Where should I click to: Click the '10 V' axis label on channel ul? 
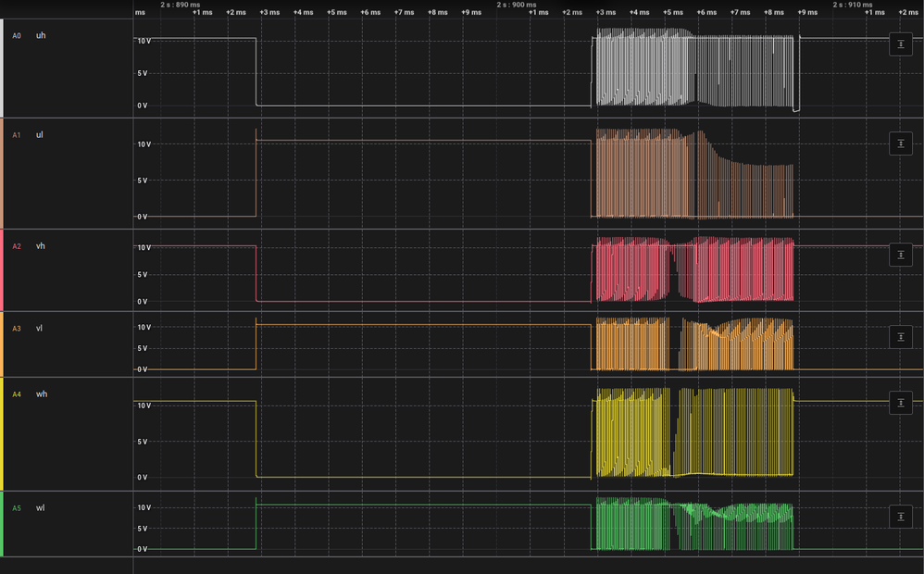(x=144, y=144)
